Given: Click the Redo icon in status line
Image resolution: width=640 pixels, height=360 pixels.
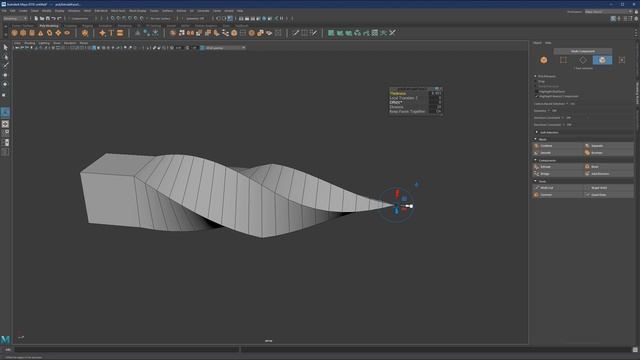Looking at the screenshot, I should [x=59, y=18].
